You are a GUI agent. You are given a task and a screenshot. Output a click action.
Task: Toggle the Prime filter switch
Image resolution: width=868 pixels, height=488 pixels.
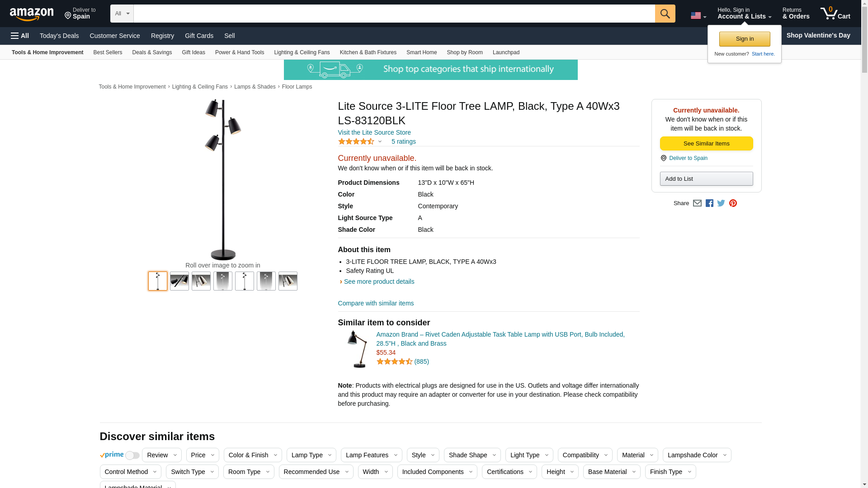[x=132, y=455]
